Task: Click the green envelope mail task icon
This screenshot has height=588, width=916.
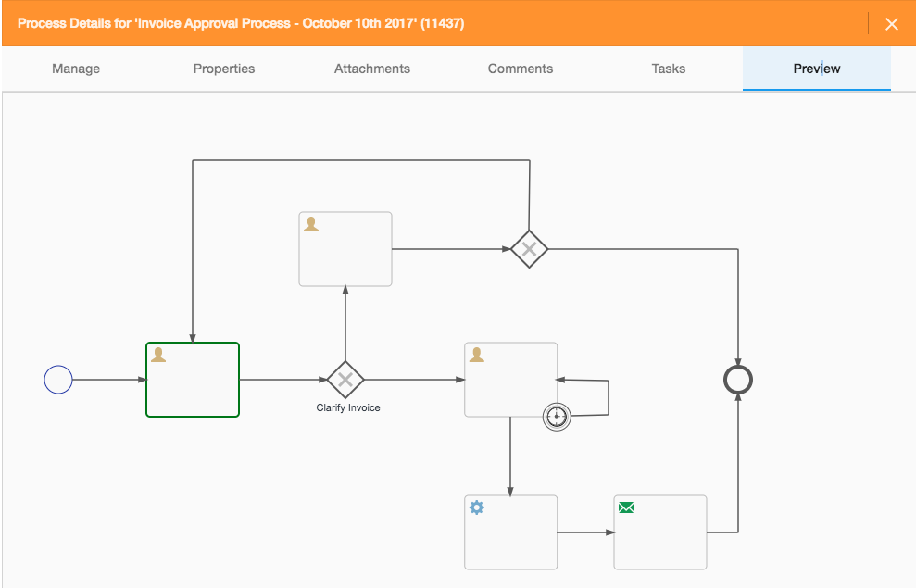Action: point(626,507)
